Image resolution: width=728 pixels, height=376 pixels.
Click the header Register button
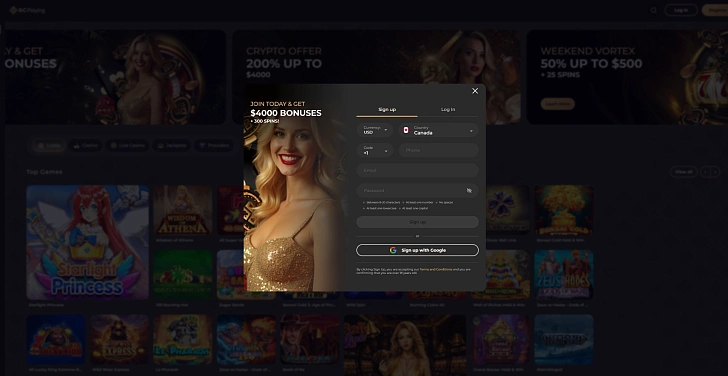coord(715,10)
